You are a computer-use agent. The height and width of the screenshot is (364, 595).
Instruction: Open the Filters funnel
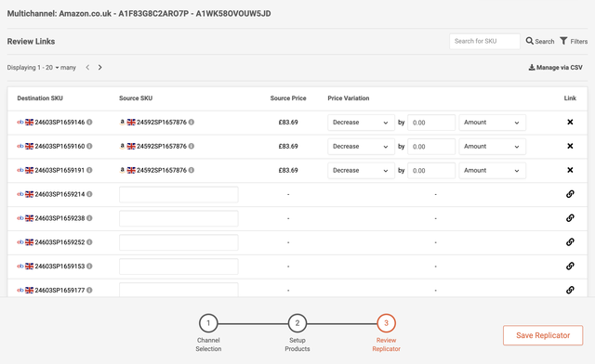pos(574,41)
